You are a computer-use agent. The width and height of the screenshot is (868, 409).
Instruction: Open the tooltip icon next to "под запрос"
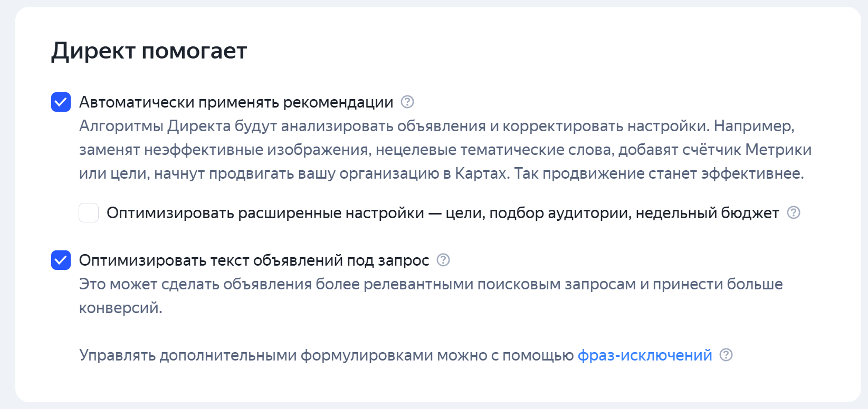point(443,260)
